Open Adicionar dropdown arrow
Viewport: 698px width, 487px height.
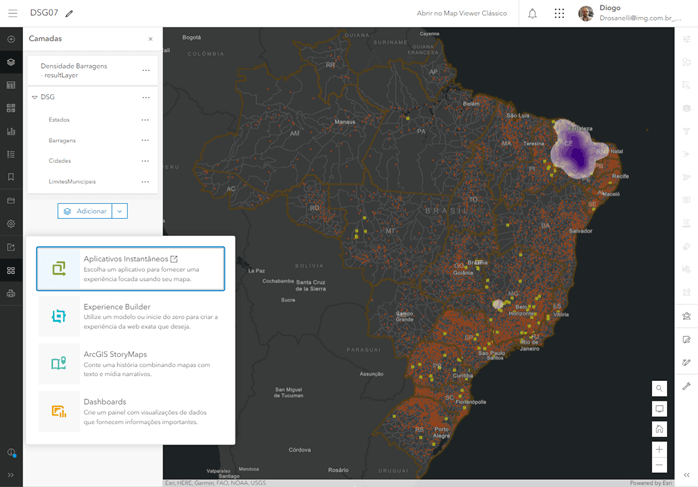point(119,211)
